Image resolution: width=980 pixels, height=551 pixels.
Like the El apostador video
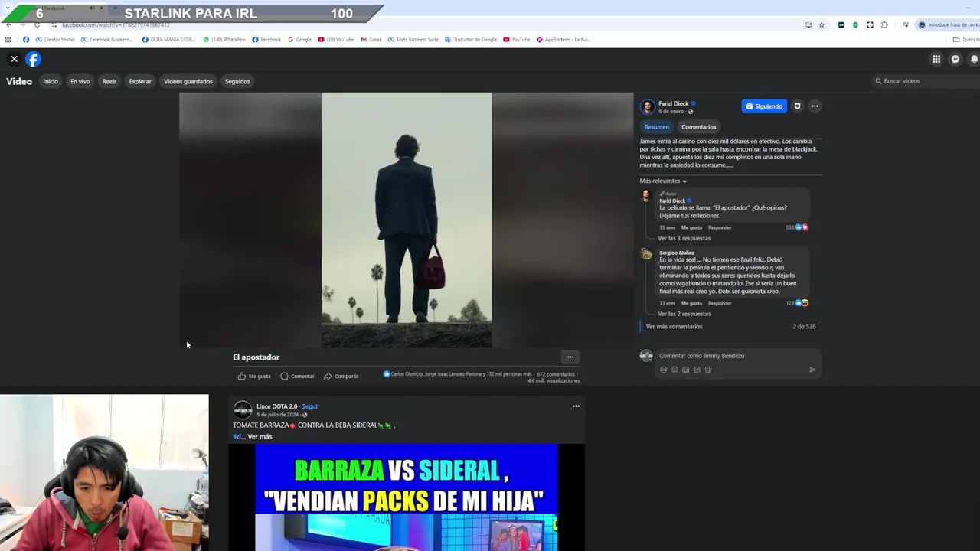[254, 377]
